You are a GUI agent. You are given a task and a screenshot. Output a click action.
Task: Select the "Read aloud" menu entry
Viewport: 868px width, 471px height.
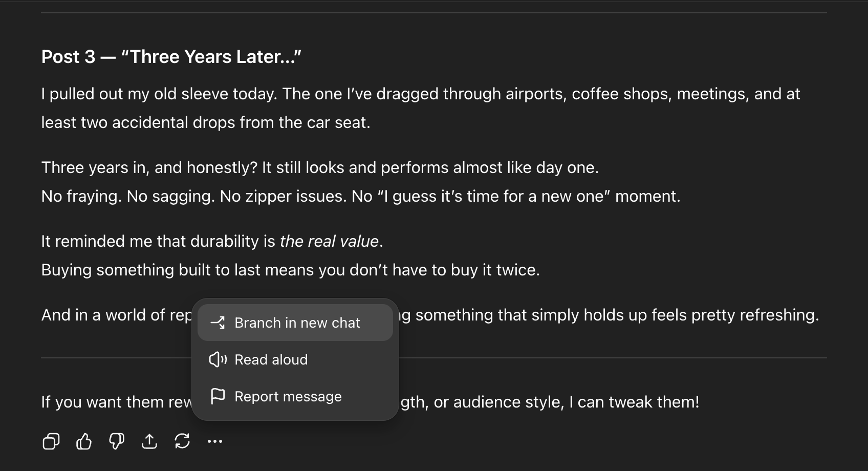(271, 359)
